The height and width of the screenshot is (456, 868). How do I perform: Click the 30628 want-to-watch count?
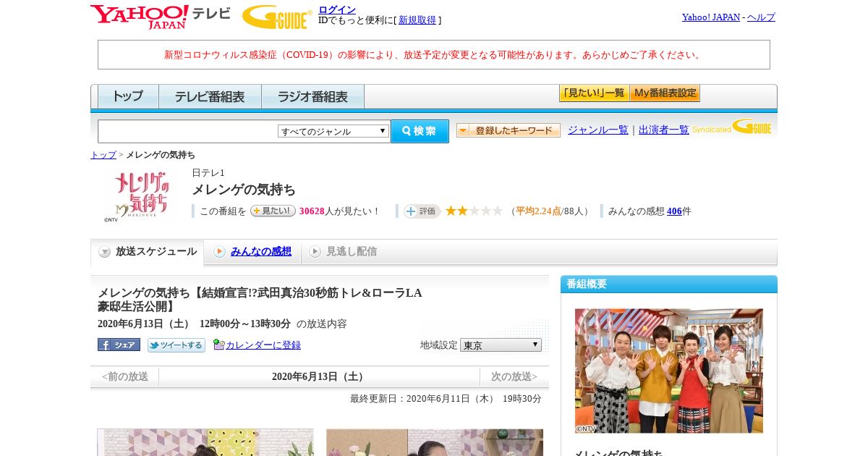[x=312, y=211]
